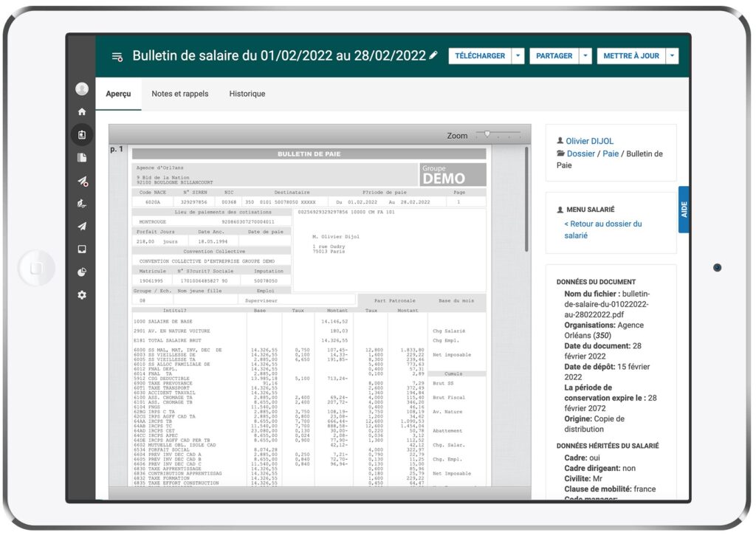Viewport: 756px width, 538px height.
Task: Open the home icon in sidebar
Action: (x=82, y=112)
